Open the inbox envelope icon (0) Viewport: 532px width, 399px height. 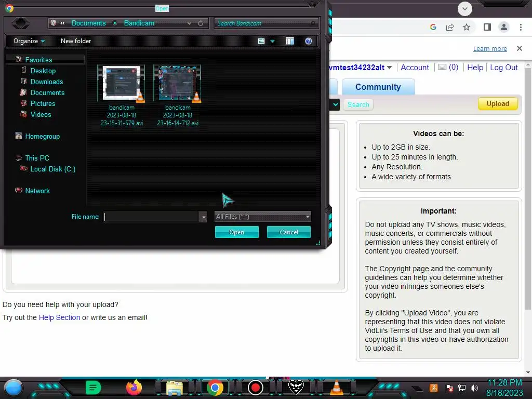click(x=442, y=67)
